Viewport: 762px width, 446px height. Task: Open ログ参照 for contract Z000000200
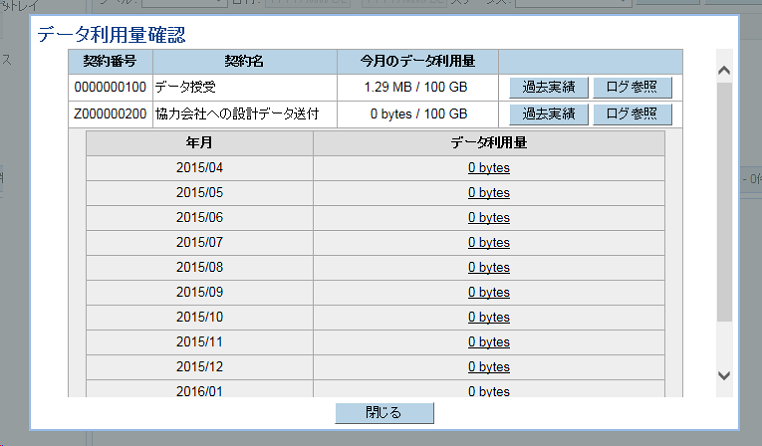[x=632, y=114]
